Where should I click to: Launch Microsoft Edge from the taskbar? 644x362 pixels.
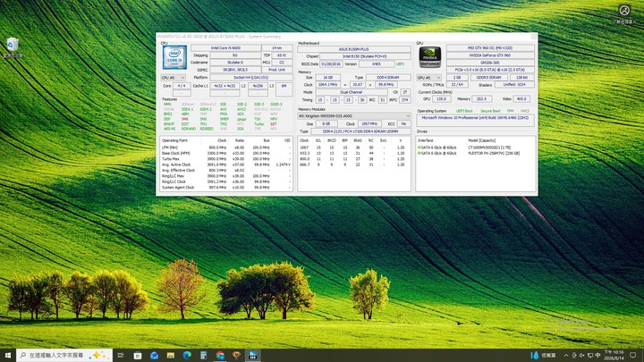point(187,355)
